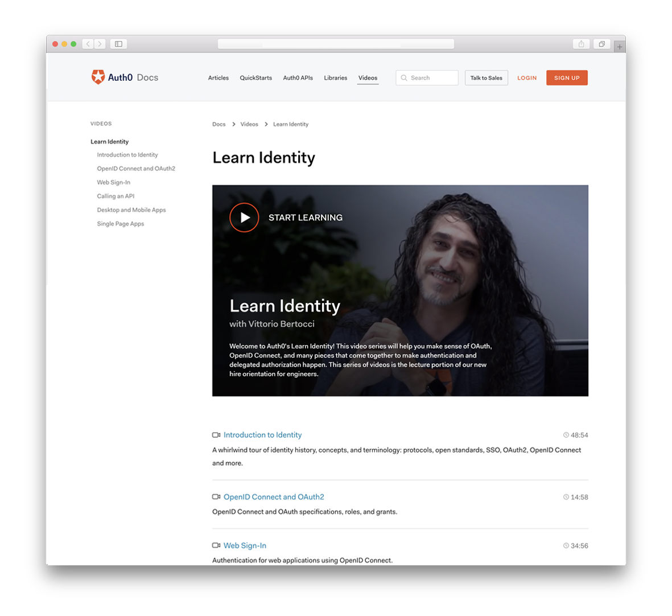
Task: Toggle the browser sidebar button
Action: click(x=119, y=44)
